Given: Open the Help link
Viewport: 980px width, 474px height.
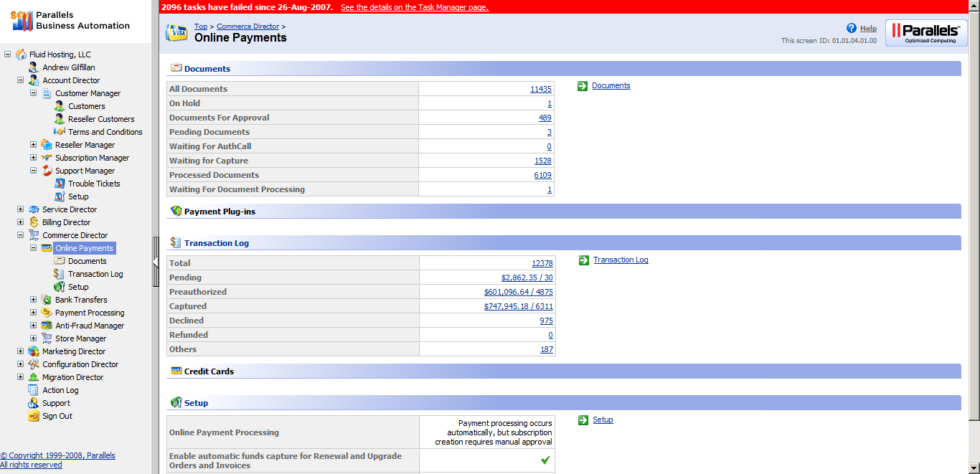Looking at the screenshot, I should point(868,29).
